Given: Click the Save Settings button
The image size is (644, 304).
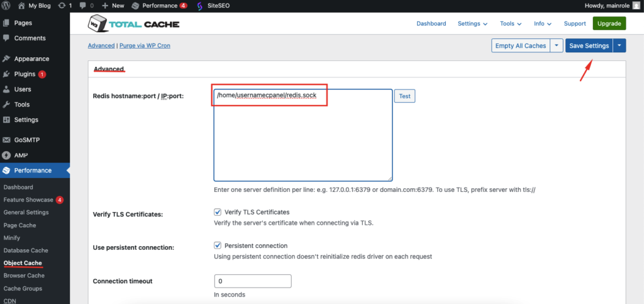Looking at the screenshot, I should (589, 45).
